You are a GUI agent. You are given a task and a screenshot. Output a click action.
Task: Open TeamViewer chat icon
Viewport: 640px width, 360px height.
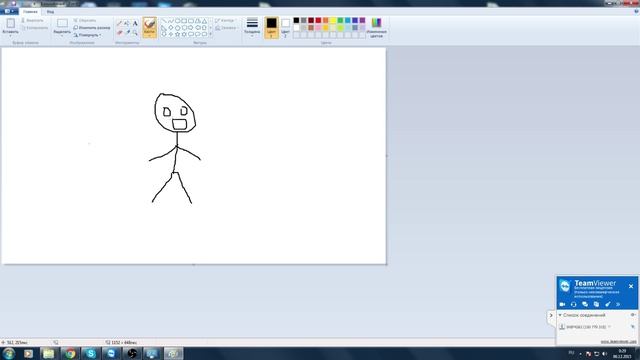pos(585,304)
